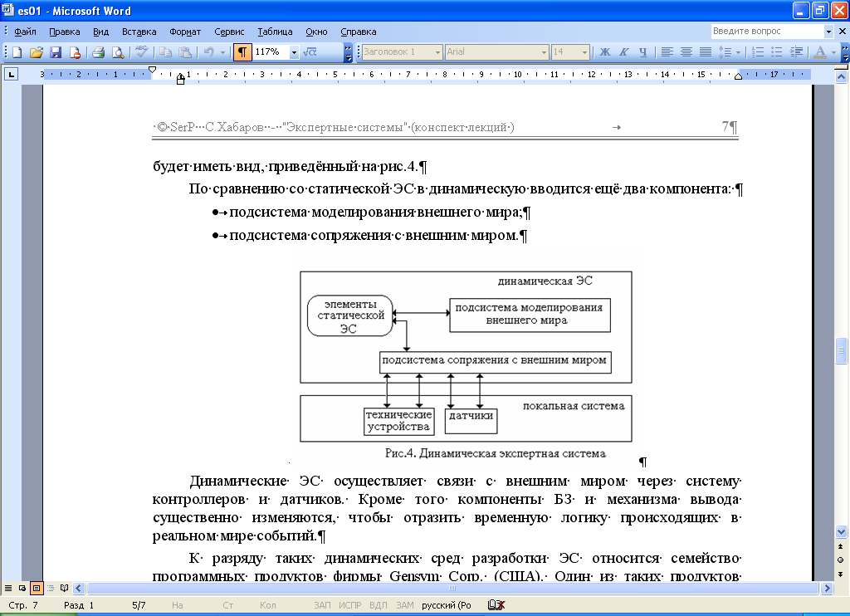Expand the undo history arrow
The image size is (850, 616).
coord(222,52)
